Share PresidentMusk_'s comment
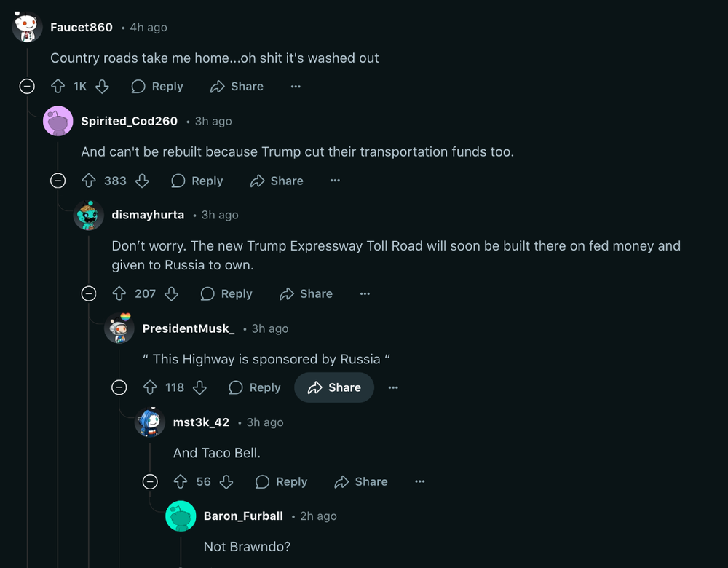Viewport: 728px width, 568px height. (334, 387)
